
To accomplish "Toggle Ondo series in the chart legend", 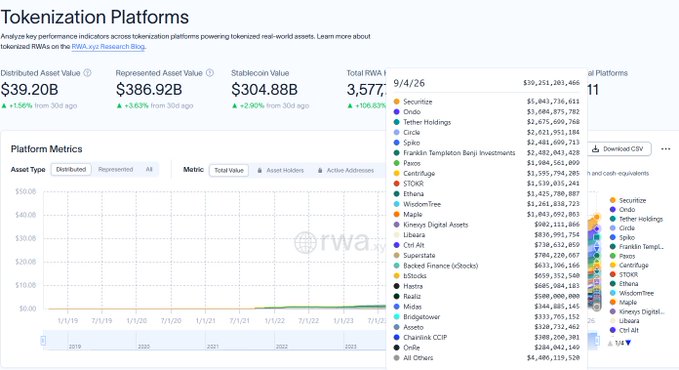I will click(622, 210).
